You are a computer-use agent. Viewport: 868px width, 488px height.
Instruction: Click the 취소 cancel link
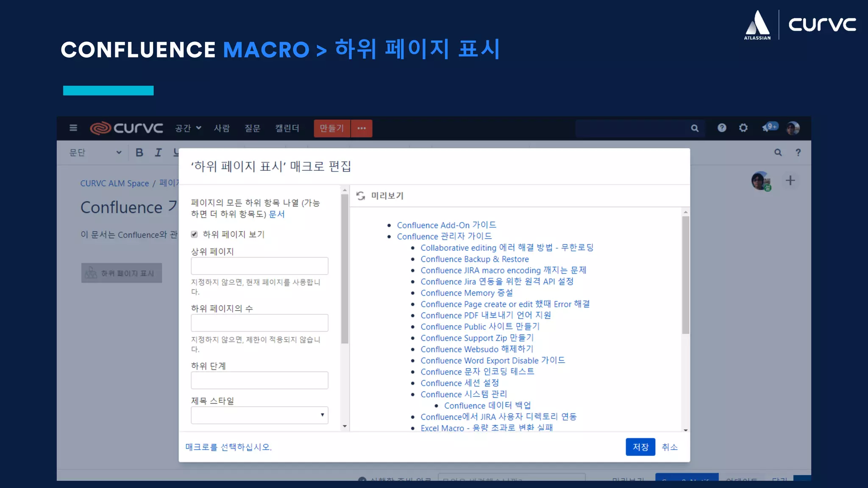670,447
